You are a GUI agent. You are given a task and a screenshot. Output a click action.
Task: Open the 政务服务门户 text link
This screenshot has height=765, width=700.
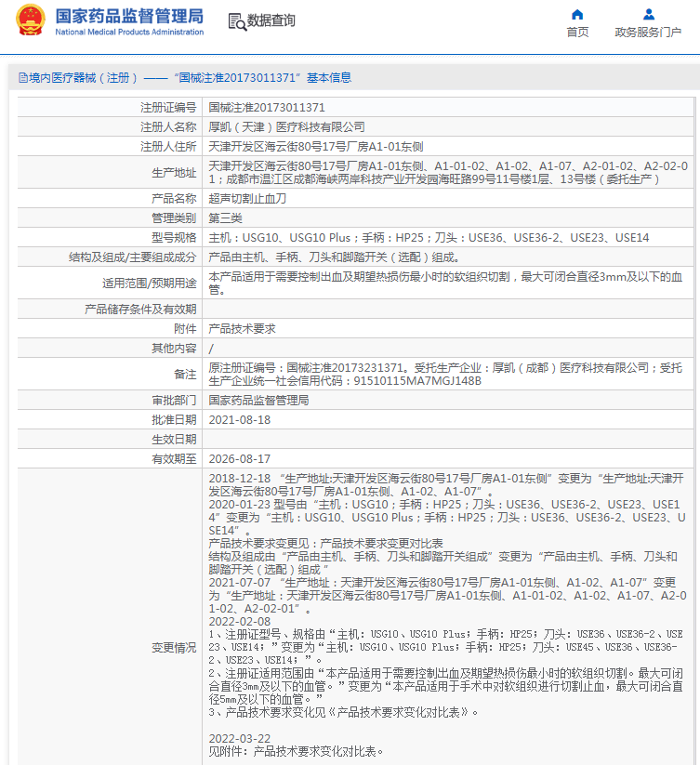point(648,33)
